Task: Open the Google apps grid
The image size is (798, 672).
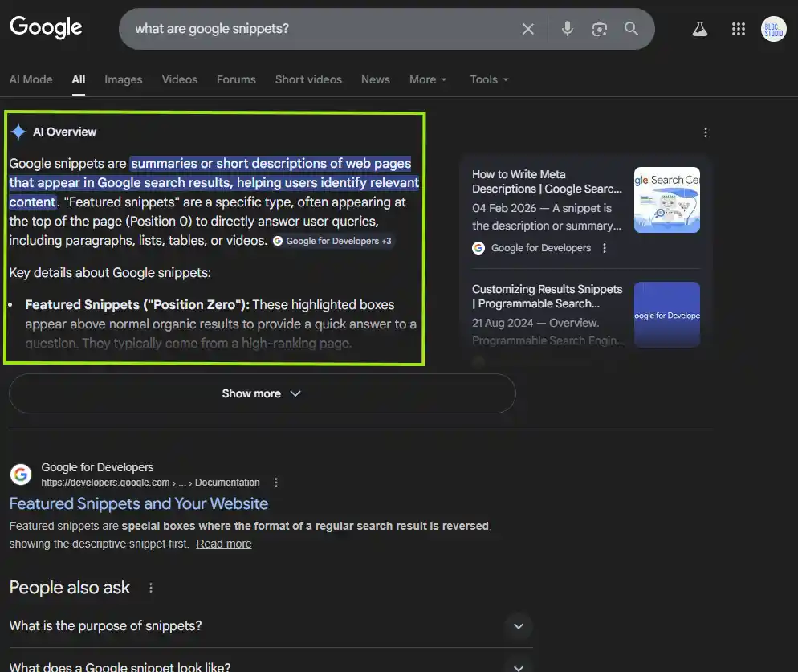Action: (x=738, y=28)
